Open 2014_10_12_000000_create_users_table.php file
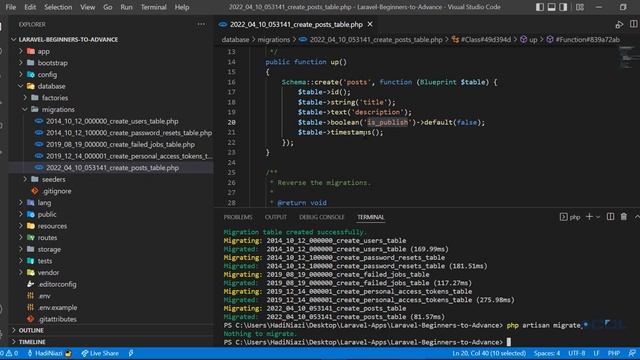This screenshot has width=640, height=360. pyautogui.click(x=111, y=121)
